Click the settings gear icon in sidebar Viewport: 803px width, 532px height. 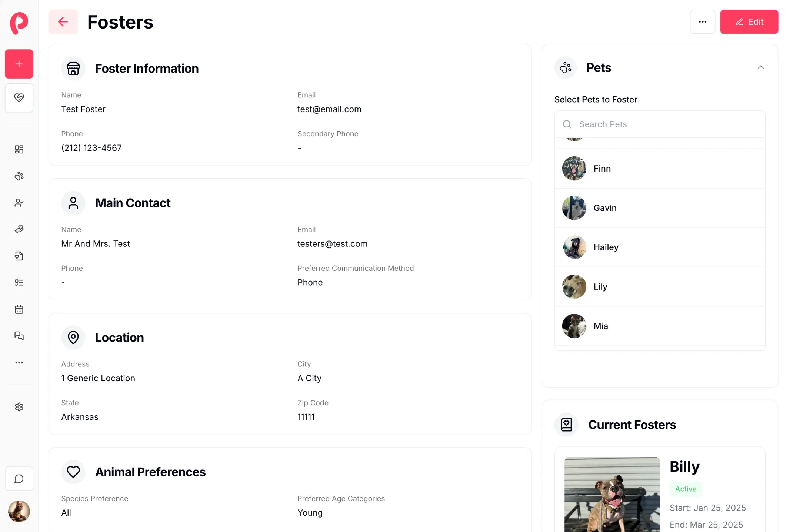tap(19, 407)
